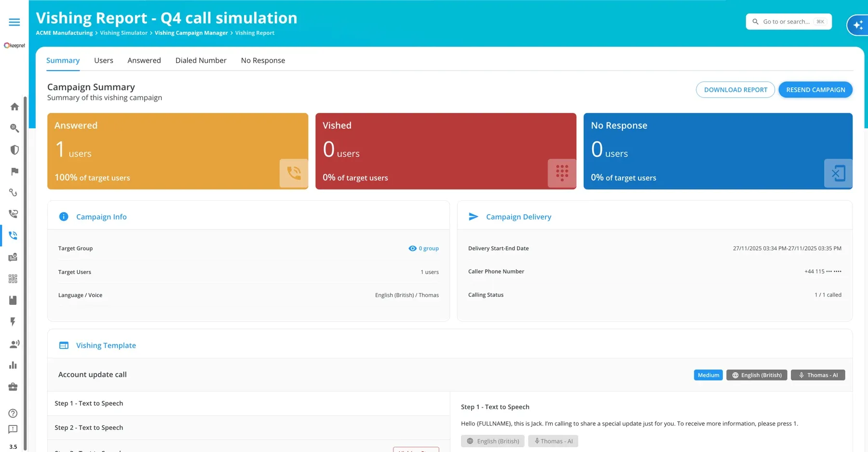This screenshot has height=452, width=868.
Task: Click the Download Report button
Action: coord(735,90)
